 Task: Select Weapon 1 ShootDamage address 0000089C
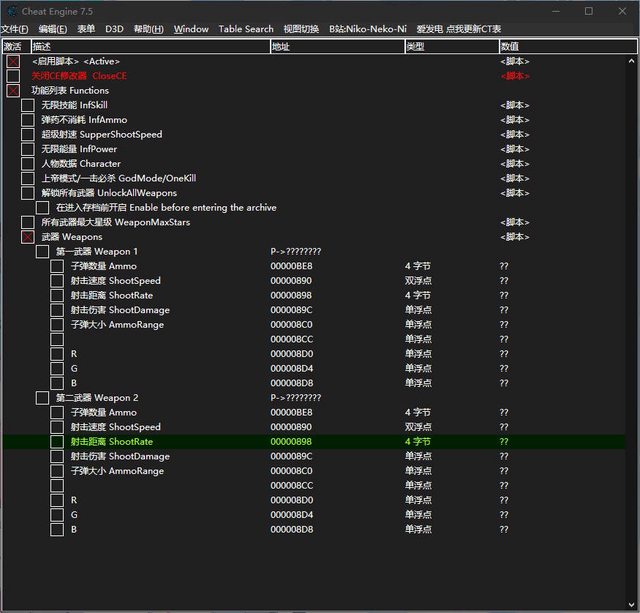pyautogui.click(x=292, y=310)
